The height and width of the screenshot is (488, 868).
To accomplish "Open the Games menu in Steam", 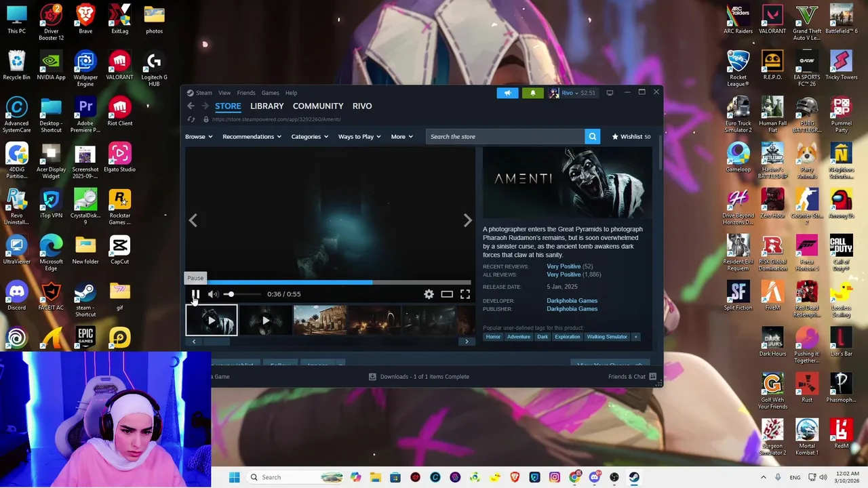I will point(271,93).
